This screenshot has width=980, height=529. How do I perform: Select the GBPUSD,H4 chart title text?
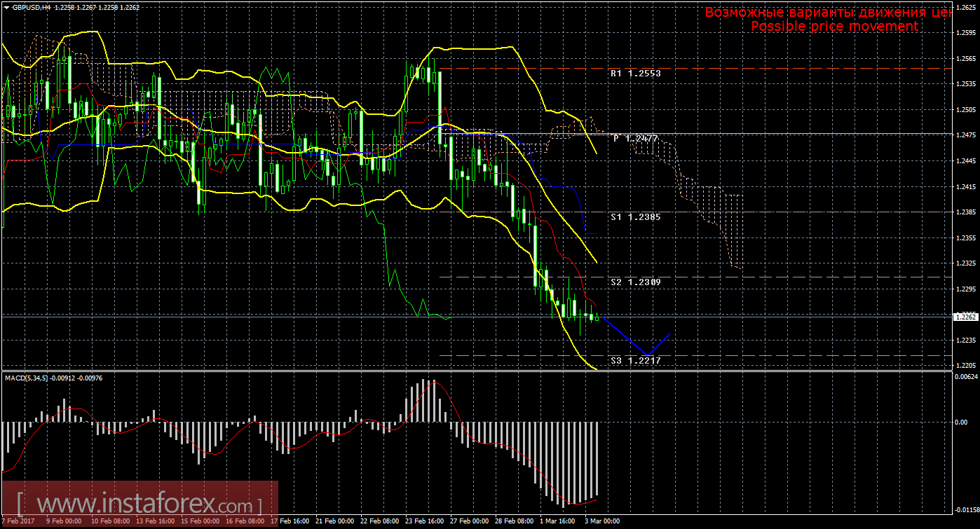pos(32,6)
